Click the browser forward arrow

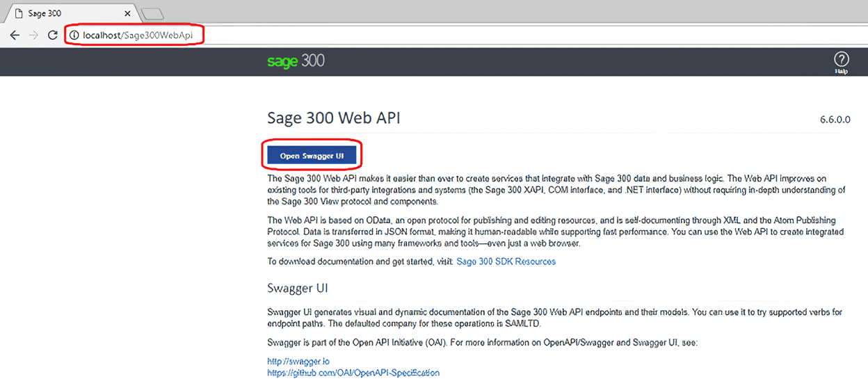click(x=33, y=35)
